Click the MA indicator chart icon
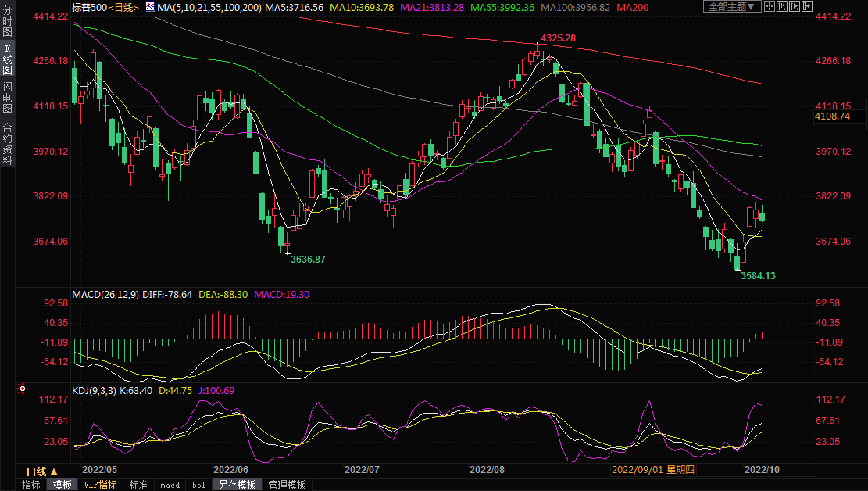This screenshot has height=491, width=868. 149,7
